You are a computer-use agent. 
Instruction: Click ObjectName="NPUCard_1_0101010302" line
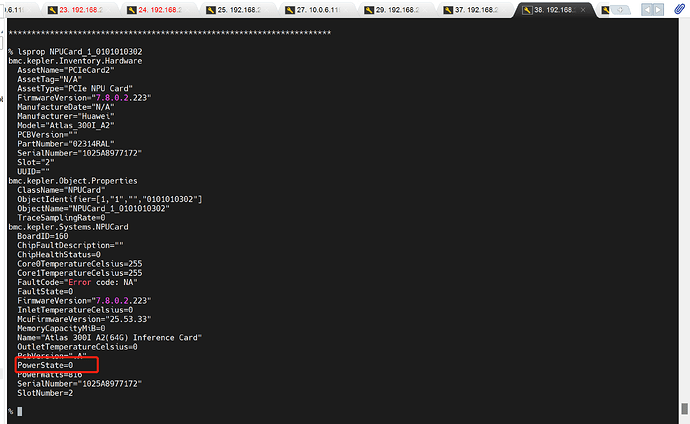(93, 208)
